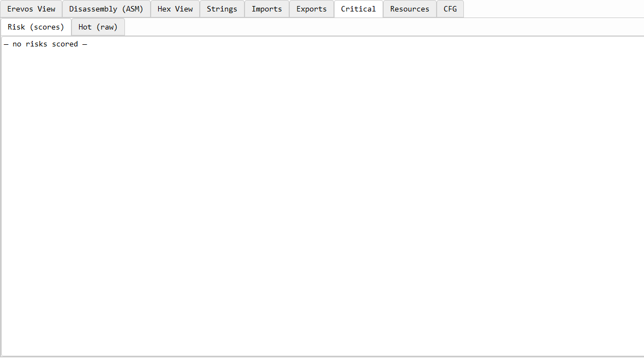This screenshot has height=359, width=644.
Task: Switch to the Hot (raw) sub-tab
Action: coord(98,27)
